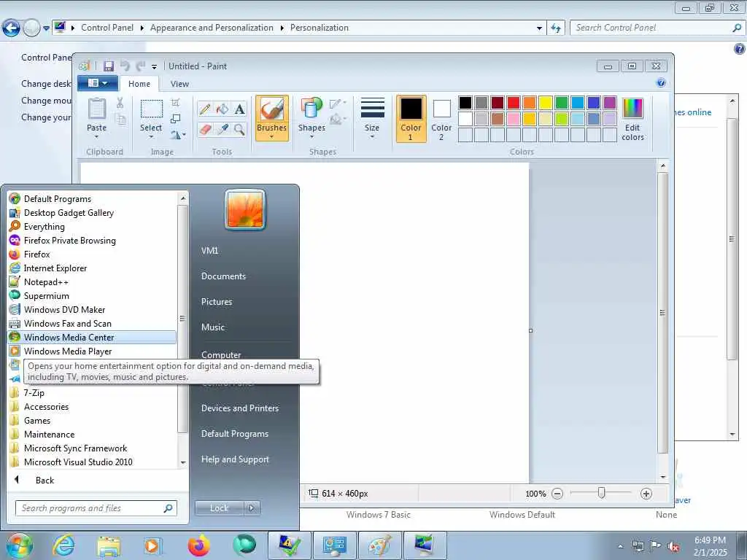Click Start menu programs list scroll-down arrow
The height and width of the screenshot is (560, 747).
(183, 463)
